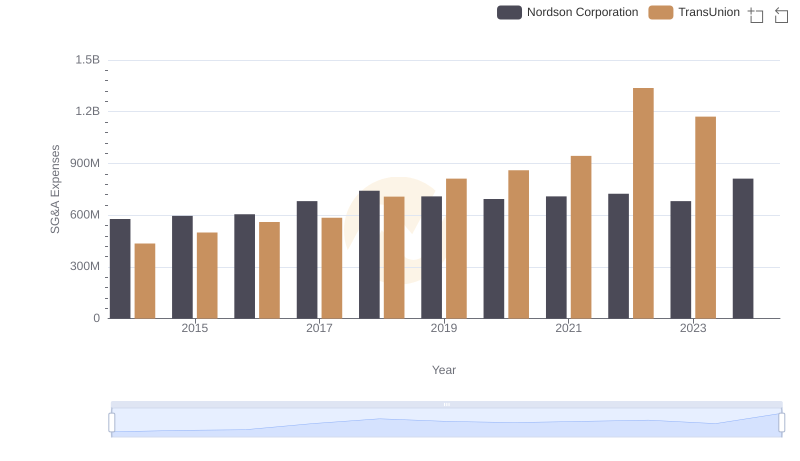Click the SG&A Expenses axis title
Screen dimensions: 800x461
[x=55, y=189]
